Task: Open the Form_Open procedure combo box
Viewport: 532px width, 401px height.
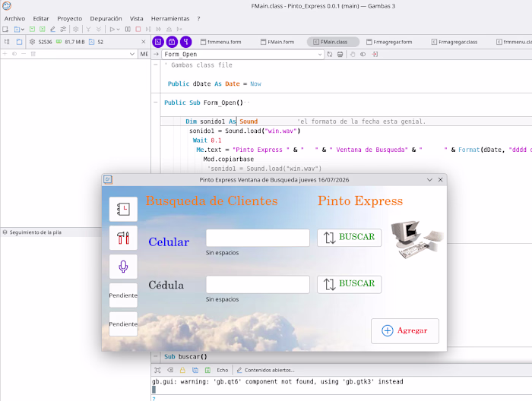Action: (242, 54)
